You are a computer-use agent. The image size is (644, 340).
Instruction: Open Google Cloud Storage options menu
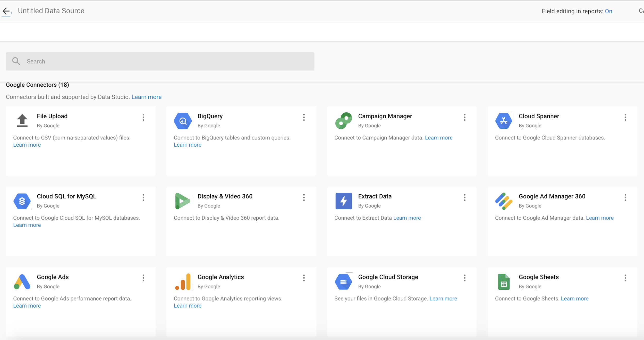[x=465, y=278]
